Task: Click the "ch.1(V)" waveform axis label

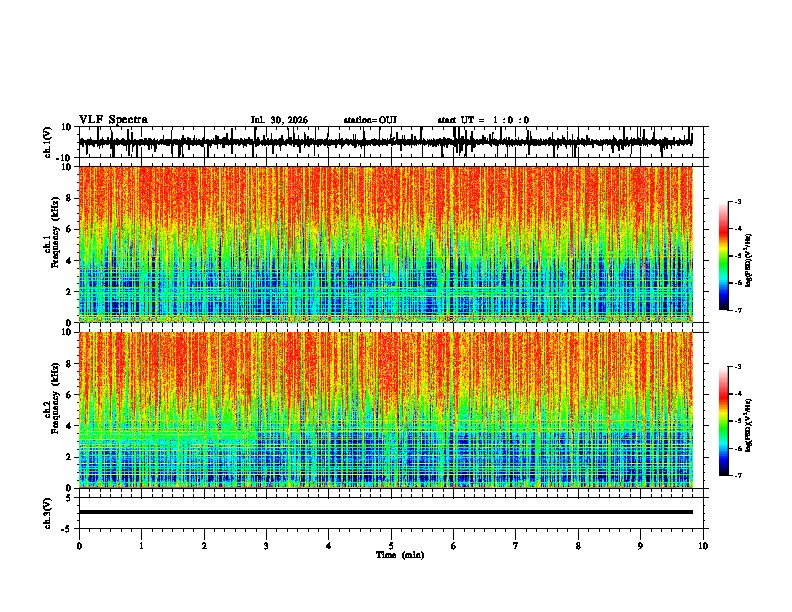Action: [x=48, y=142]
